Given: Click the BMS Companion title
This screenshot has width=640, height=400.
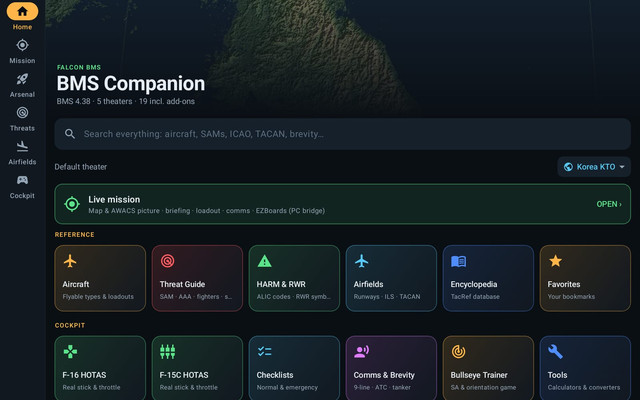Looking at the screenshot, I should click(131, 83).
